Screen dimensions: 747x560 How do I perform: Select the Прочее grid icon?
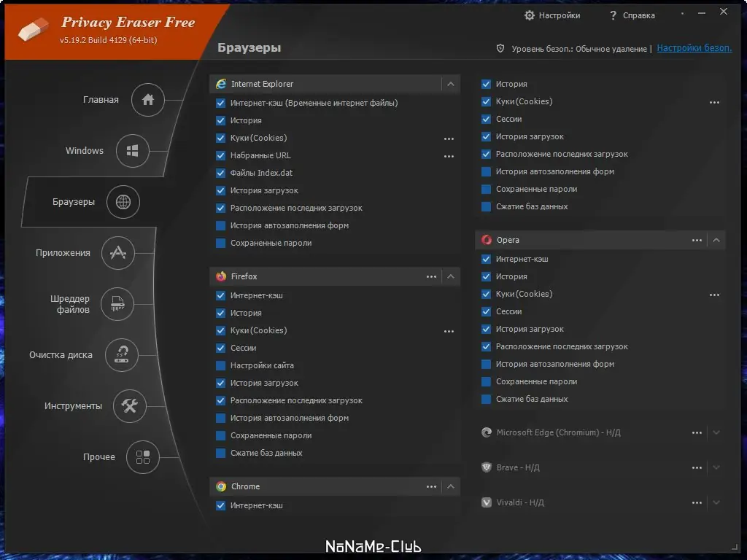[143, 457]
